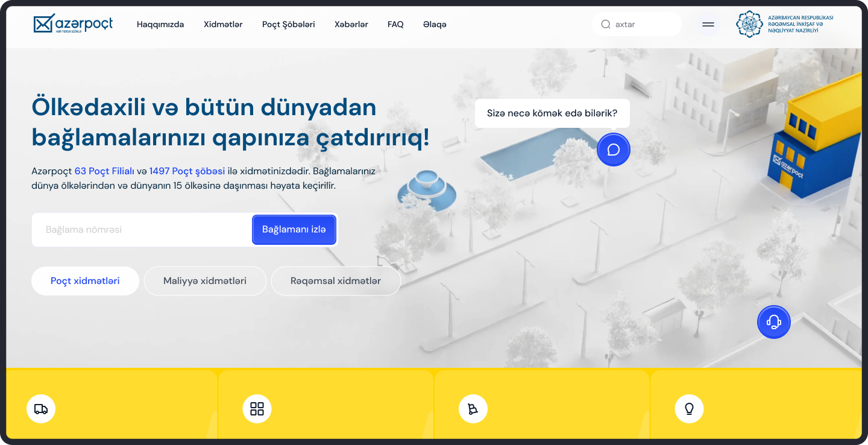Click the search magnifier icon
The width and height of the screenshot is (868, 445).
(606, 25)
